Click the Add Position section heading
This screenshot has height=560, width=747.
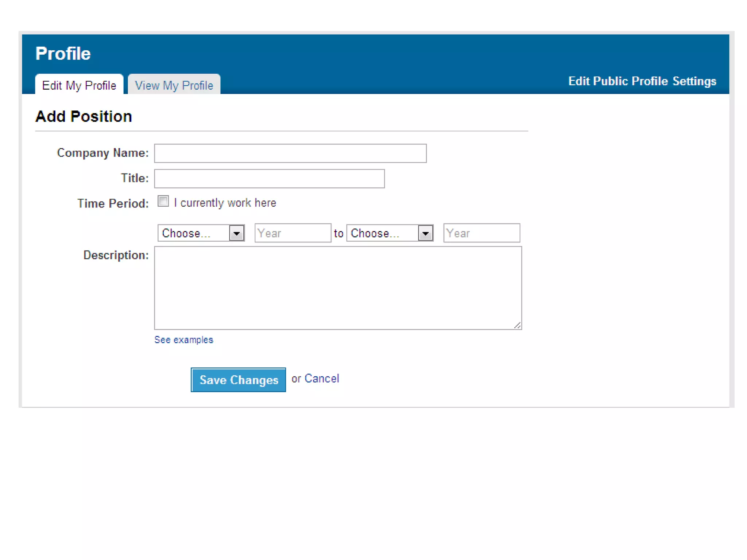[84, 117]
